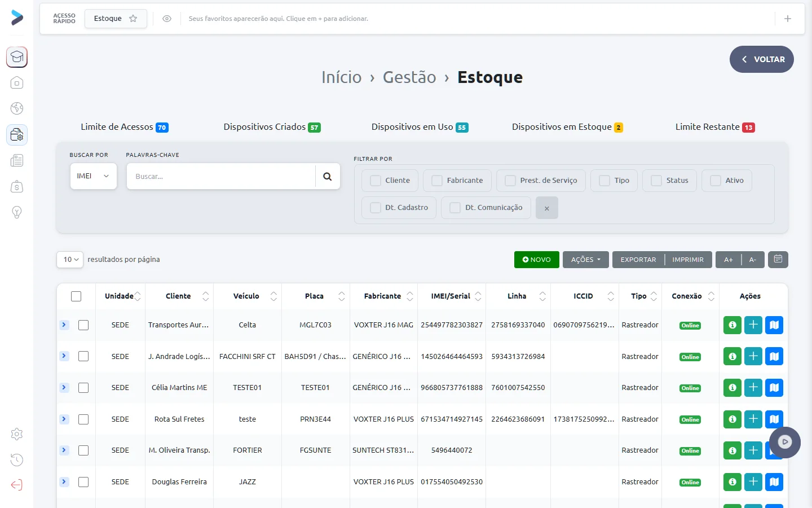Expand the Célia Martins ME row
The image size is (812, 508).
click(64, 388)
